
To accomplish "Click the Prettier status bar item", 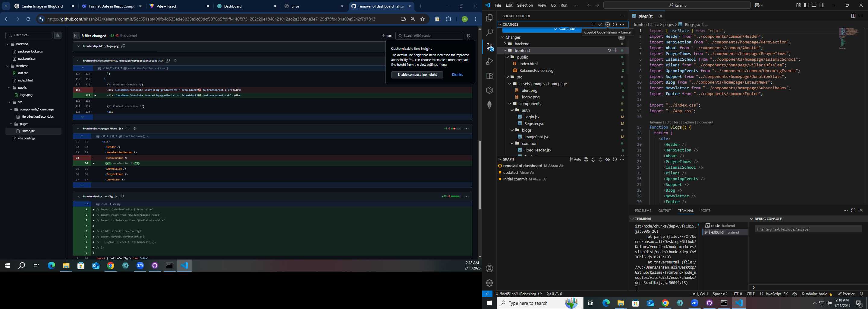I will point(846,294).
